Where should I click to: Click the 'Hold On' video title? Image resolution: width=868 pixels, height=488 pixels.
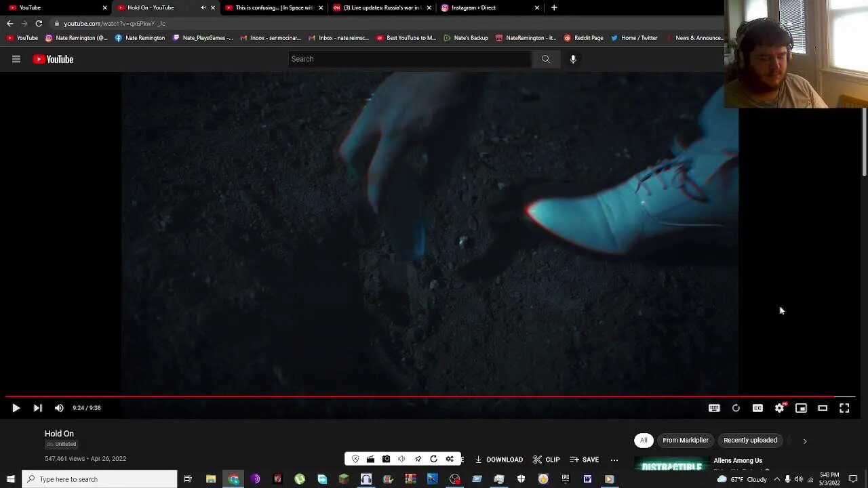(x=59, y=434)
